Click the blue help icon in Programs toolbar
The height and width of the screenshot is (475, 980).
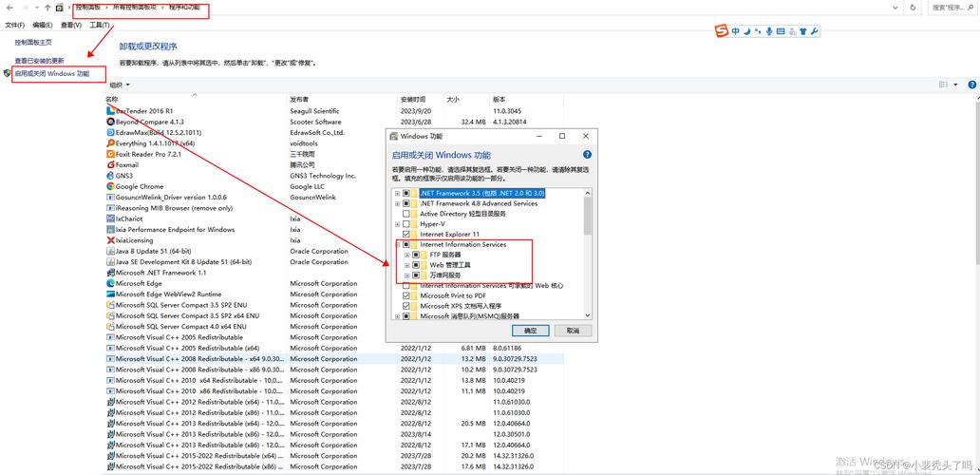tap(971, 85)
